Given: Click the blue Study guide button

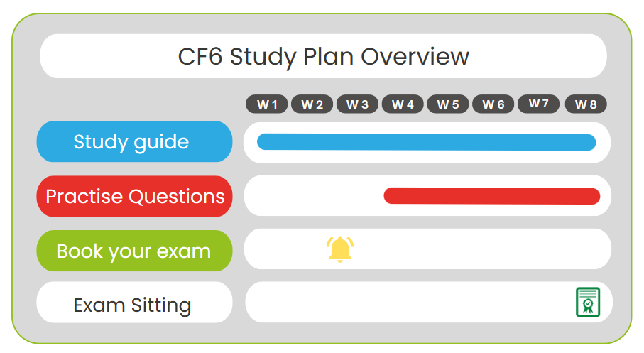Looking at the screenshot, I should click(134, 142).
